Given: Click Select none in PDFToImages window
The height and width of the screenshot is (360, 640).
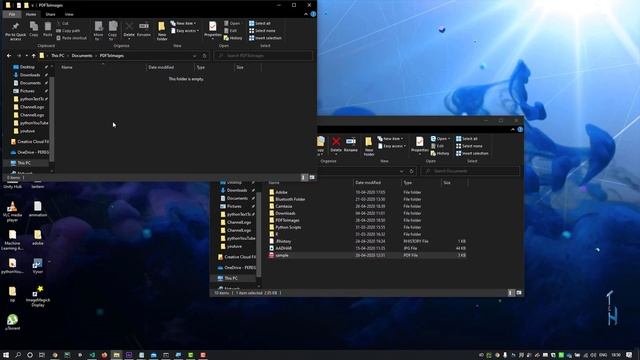Looking at the screenshot, I should click(262, 31).
